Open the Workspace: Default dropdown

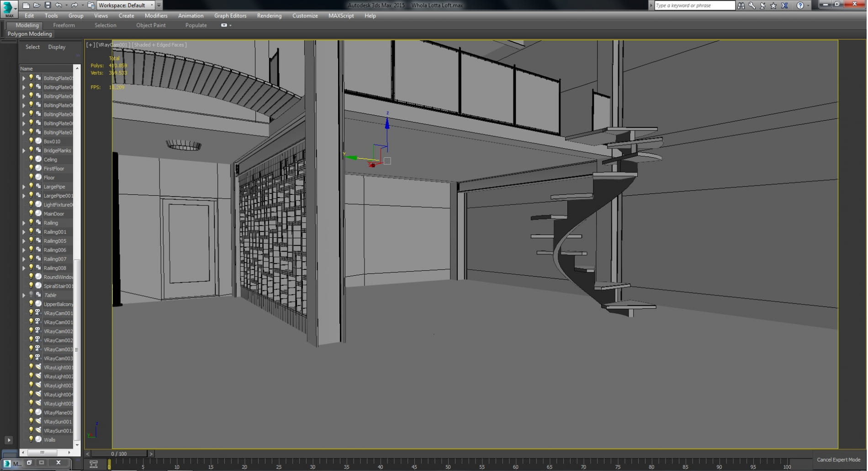pos(126,5)
